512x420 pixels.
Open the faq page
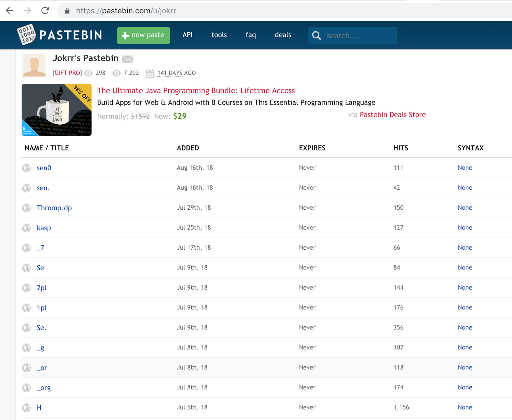(x=251, y=35)
